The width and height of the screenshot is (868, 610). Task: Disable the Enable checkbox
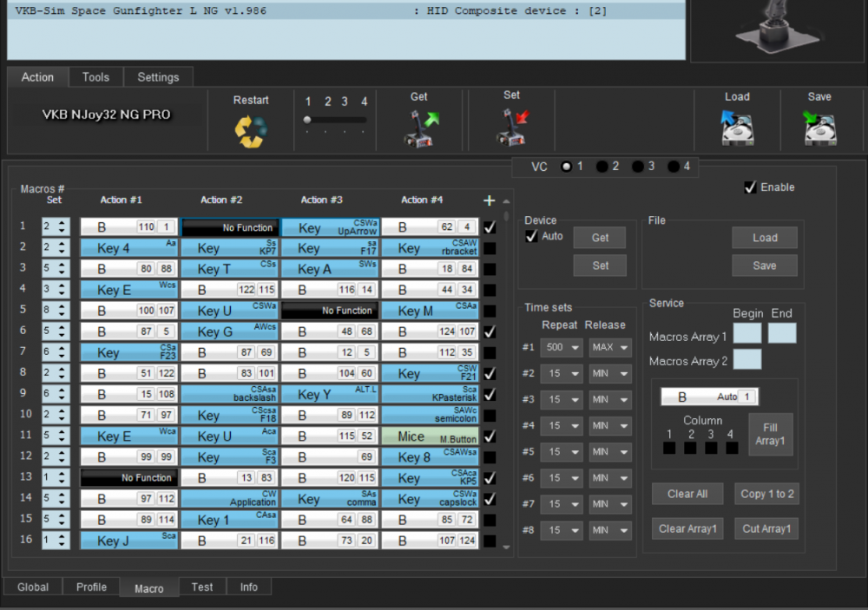(x=752, y=187)
